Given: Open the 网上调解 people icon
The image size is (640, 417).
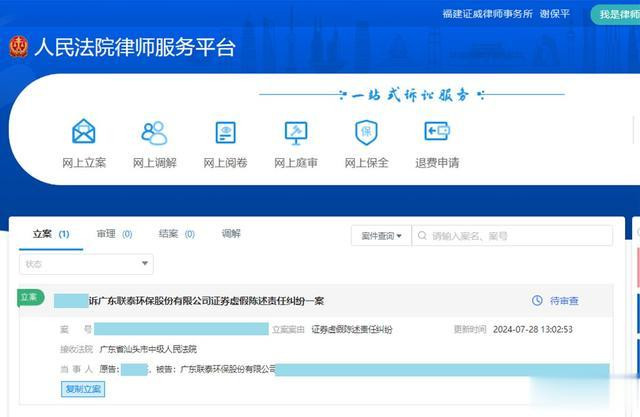Looking at the screenshot, I should tap(154, 133).
